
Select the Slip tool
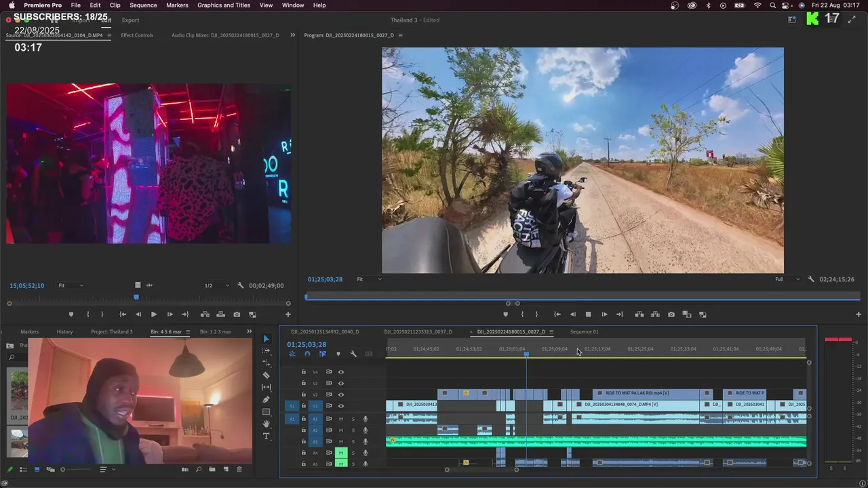pyautogui.click(x=266, y=387)
